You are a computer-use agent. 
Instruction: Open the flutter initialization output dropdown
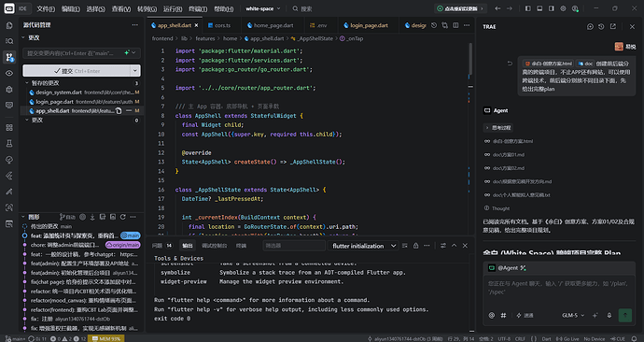(x=363, y=246)
